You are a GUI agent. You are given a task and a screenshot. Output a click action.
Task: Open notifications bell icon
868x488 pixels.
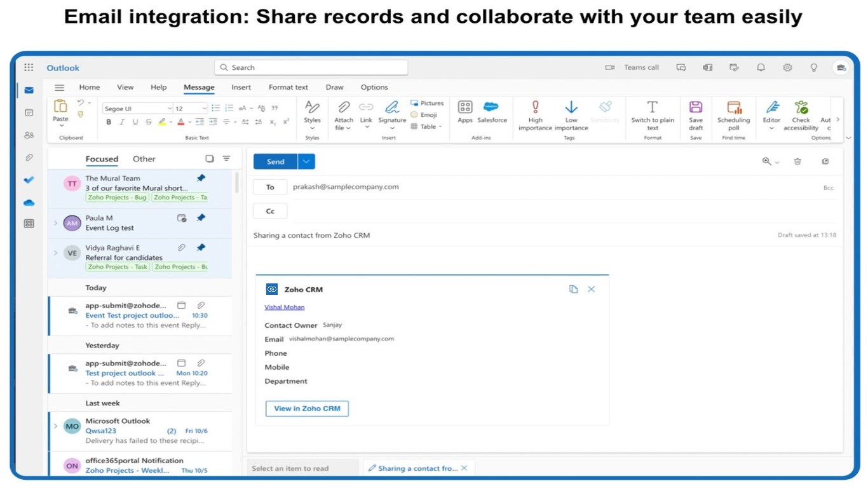(761, 67)
